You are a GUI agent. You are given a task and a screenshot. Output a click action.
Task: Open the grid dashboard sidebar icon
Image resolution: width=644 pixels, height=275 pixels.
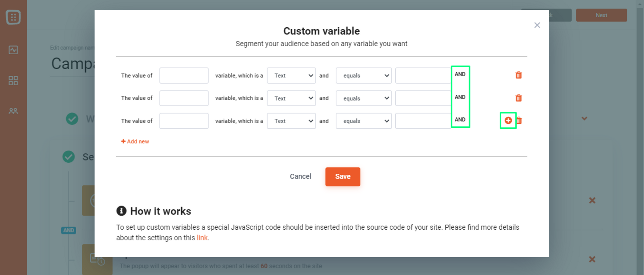coord(13,80)
